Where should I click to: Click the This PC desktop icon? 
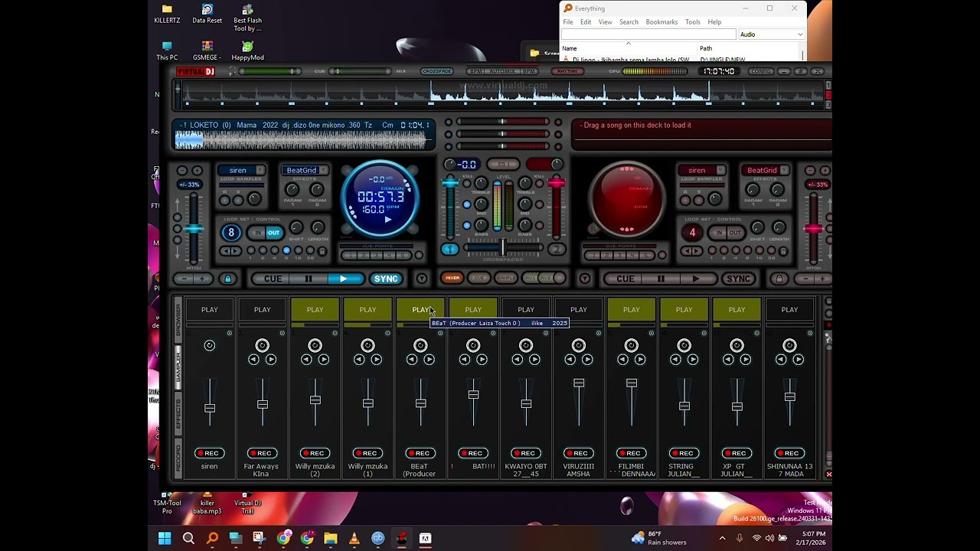[167, 51]
